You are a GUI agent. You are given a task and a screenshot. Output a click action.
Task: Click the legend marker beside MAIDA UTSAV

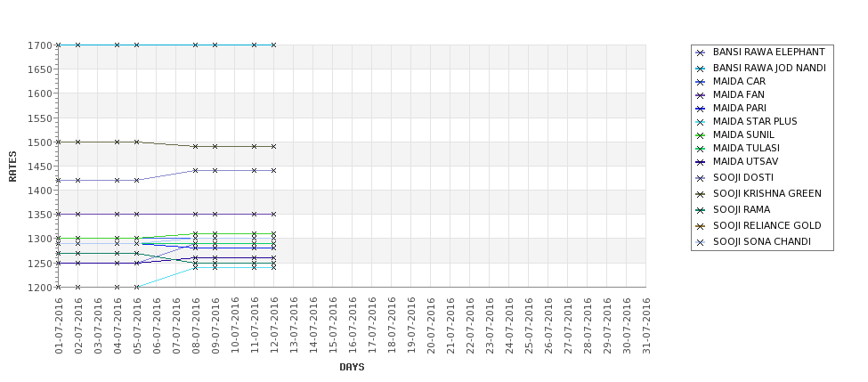click(701, 162)
